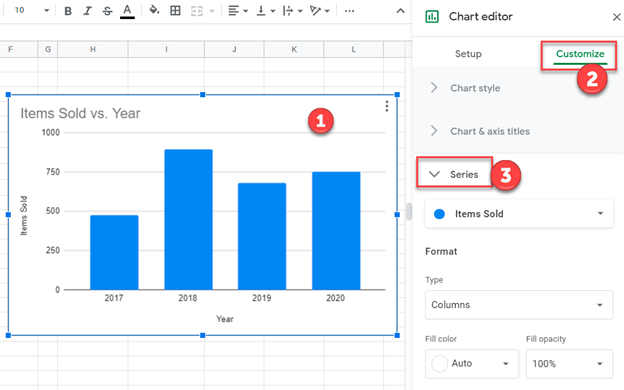
Task: Click the 2018 axis label
Action: pos(187,298)
